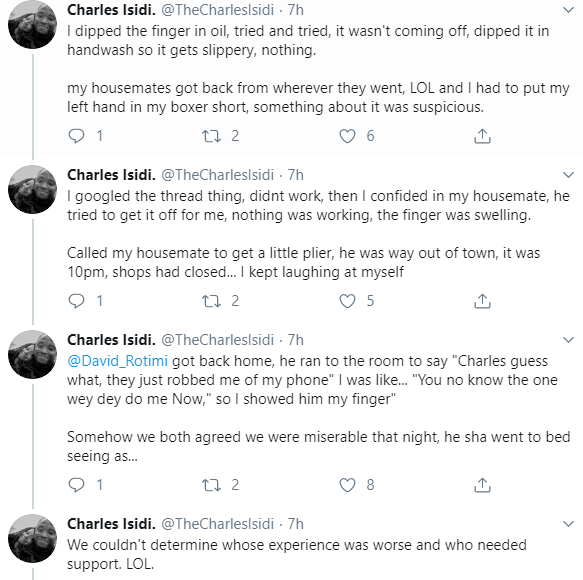Expand the options chevron on the last tweet
This screenshot has width=583, height=580.
coord(568,524)
